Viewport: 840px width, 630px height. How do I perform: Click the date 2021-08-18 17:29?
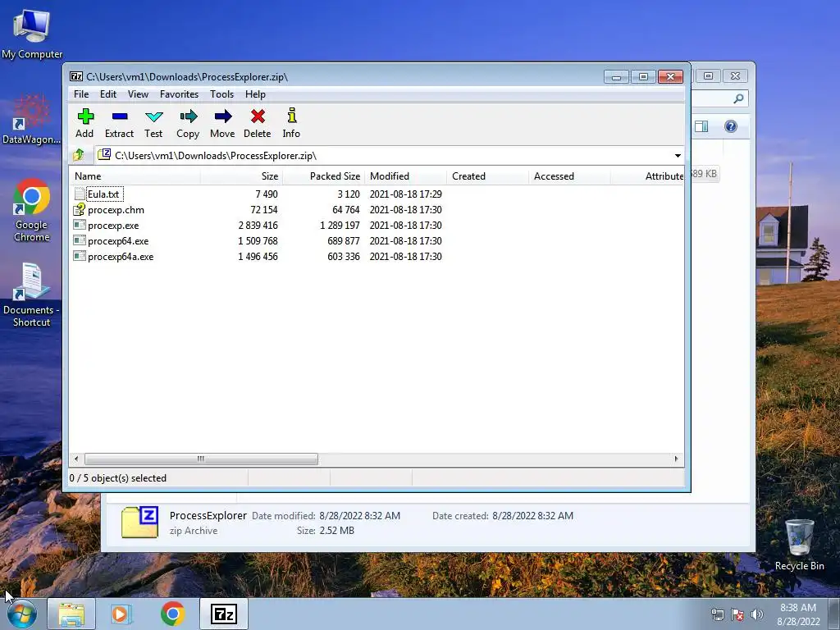point(405,194)
